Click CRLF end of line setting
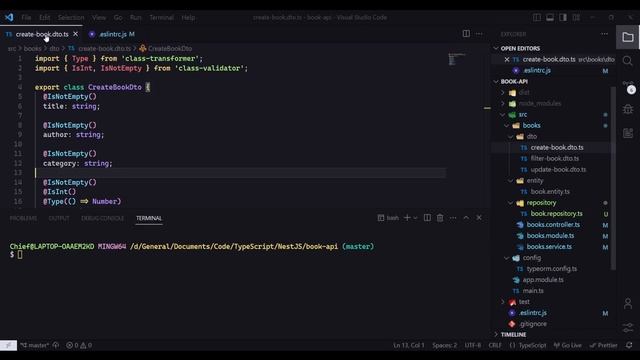 [x=495, y=345]
